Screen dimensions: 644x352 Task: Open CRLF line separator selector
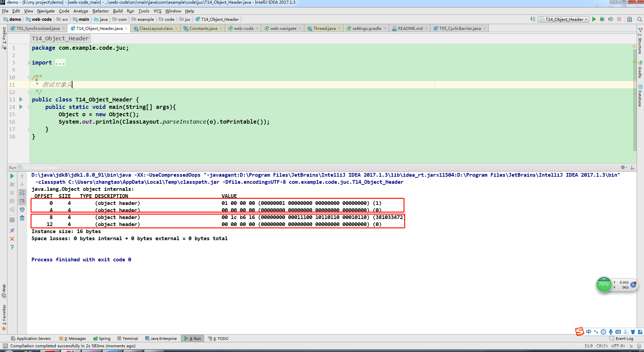tap(602, 346)
